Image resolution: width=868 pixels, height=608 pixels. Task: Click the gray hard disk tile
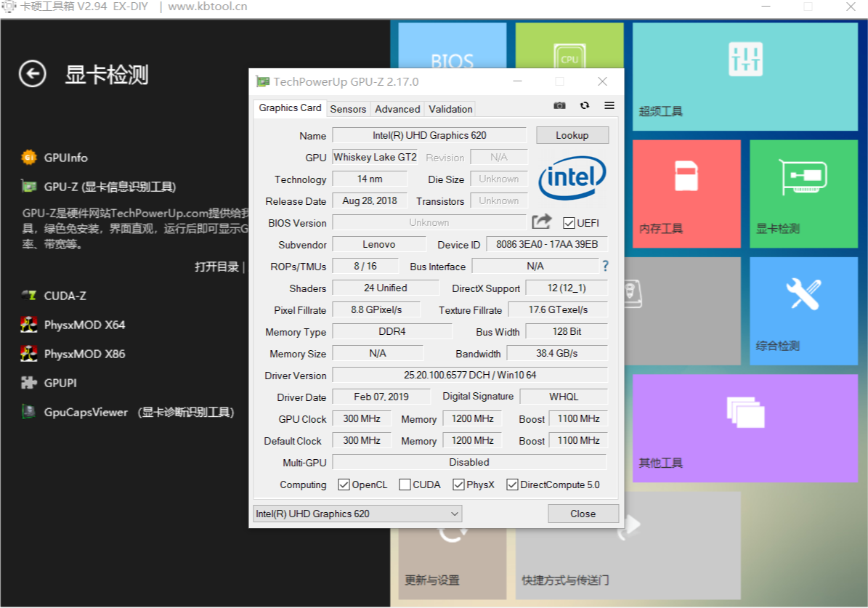click(683, 311)
